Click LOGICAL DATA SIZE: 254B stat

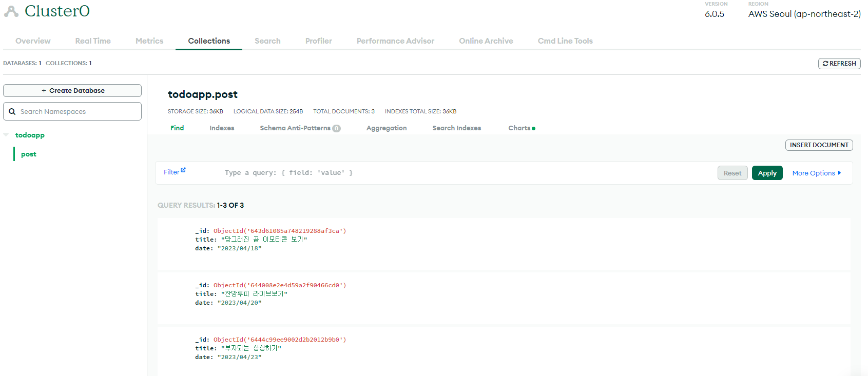pos(268,111)
